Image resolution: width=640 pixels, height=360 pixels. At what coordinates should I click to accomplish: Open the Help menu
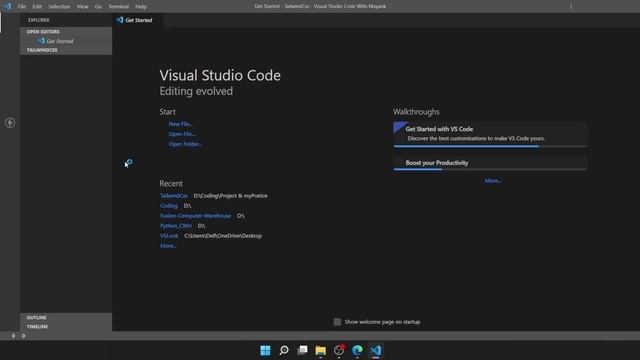tap(141, 7)
